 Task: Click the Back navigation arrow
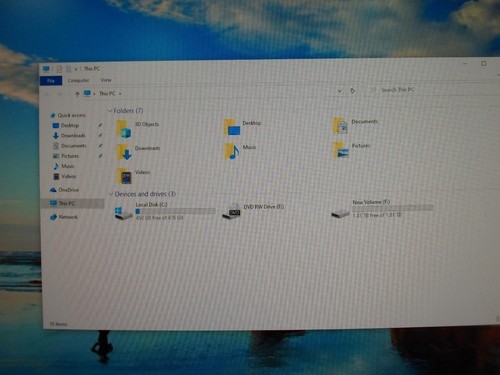tap(48, 95)
